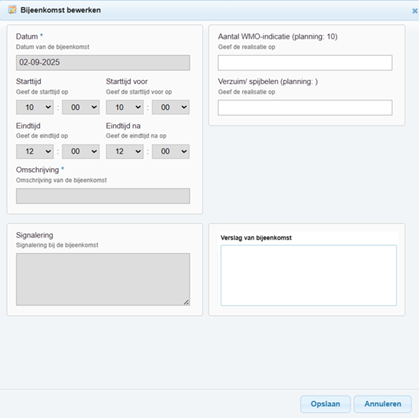Click the Bijeenkomst bewerken calendar icon
Screen dimensions: 419x418
pyautogui.click(x=12, y=10)
